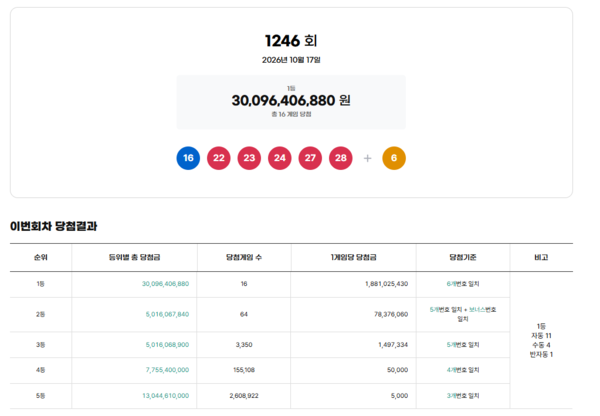Click the 3개번호 일치 criteria cell

pyautogui.click(x=463, y=396)
